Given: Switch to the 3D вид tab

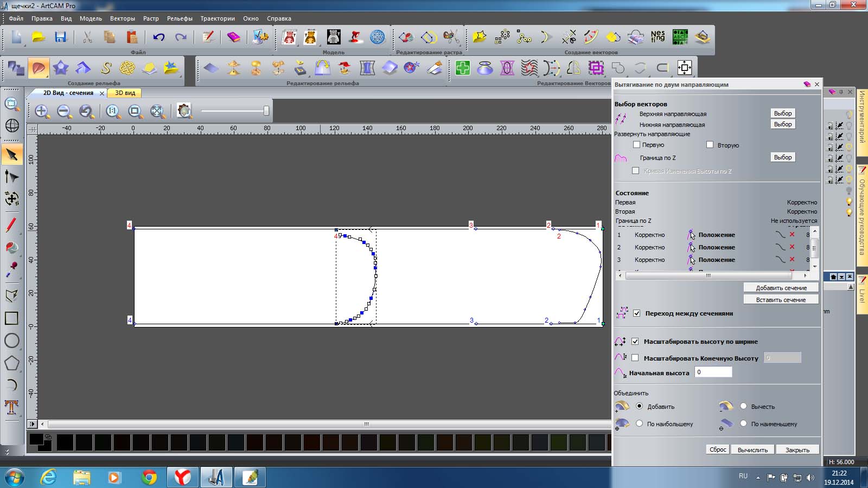Looking at the screenshot, I should click(125, 93).
